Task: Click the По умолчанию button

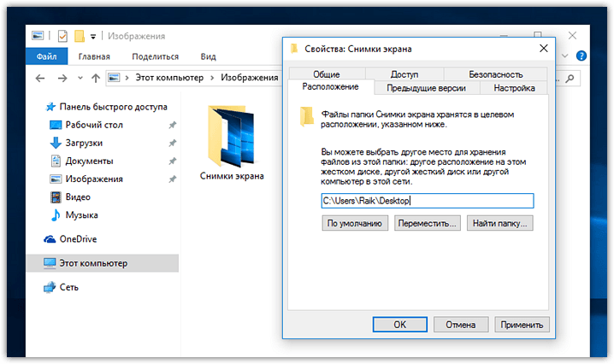Action: tap(355, 223)
